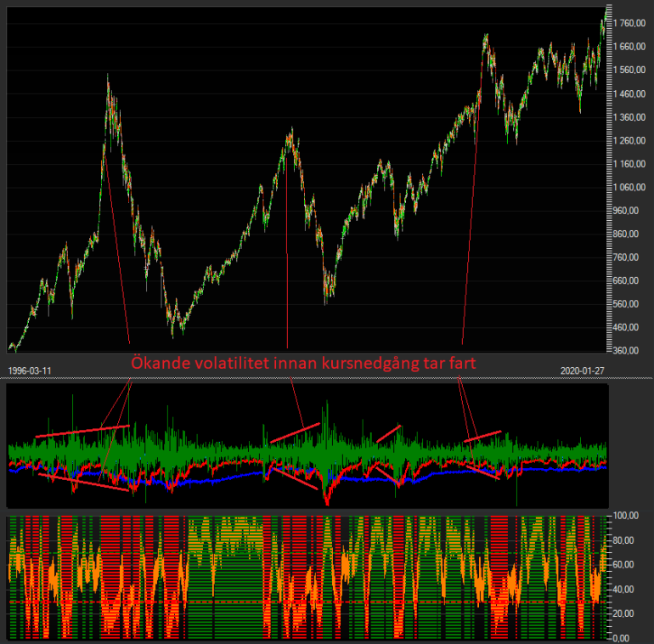The image size is (654, 644).
Task: Click the 20,00 oscillator axis label
Action: point(623,613)
